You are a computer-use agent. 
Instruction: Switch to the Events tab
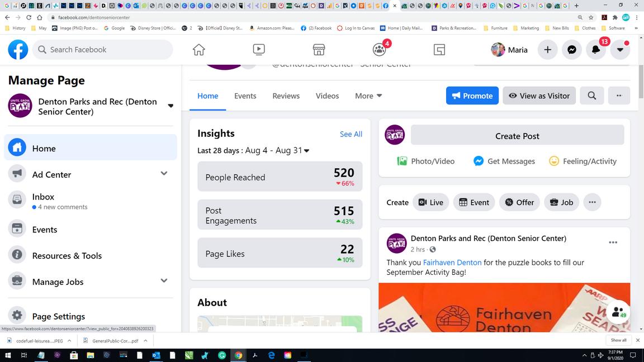pyautogui.click(x=245, y=96)
